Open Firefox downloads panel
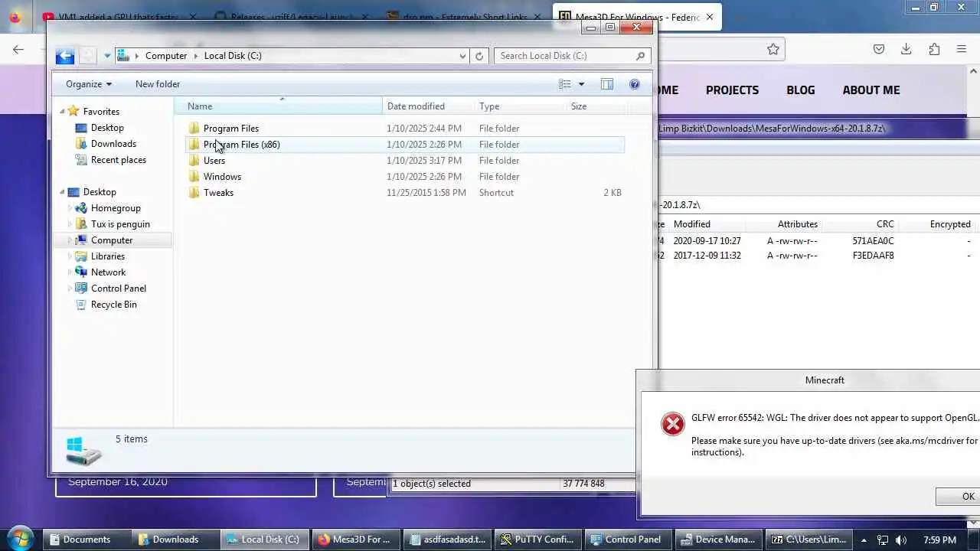The height and width of the screenshot is (551, 980). click(x=906, y=49)
